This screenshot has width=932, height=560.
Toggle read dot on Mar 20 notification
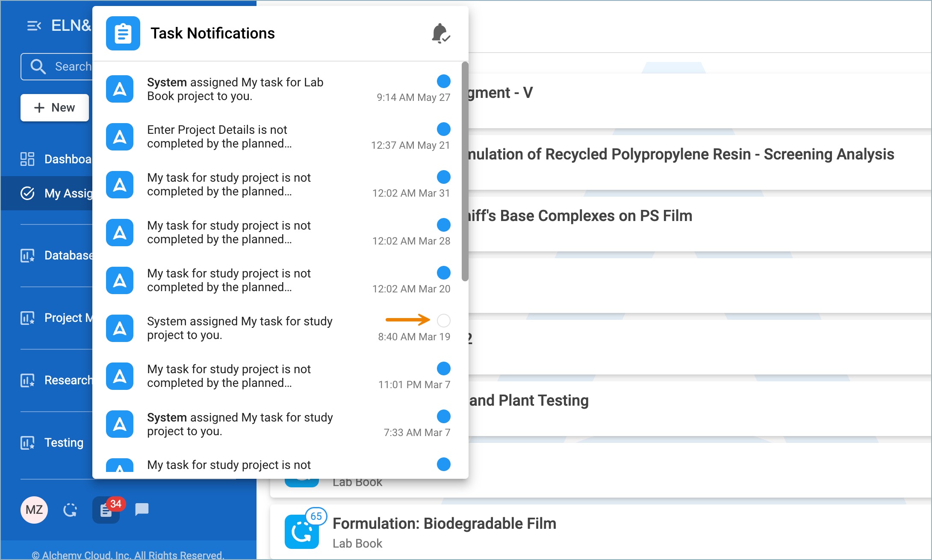(x=444, y=273)
